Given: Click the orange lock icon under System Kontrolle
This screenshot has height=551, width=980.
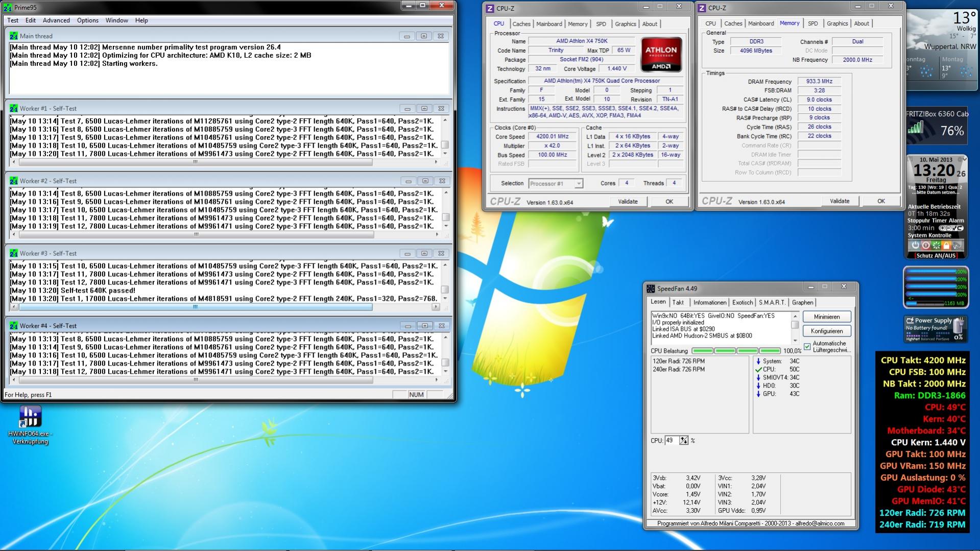Looking at the screenshot, I should coord(947,245).
